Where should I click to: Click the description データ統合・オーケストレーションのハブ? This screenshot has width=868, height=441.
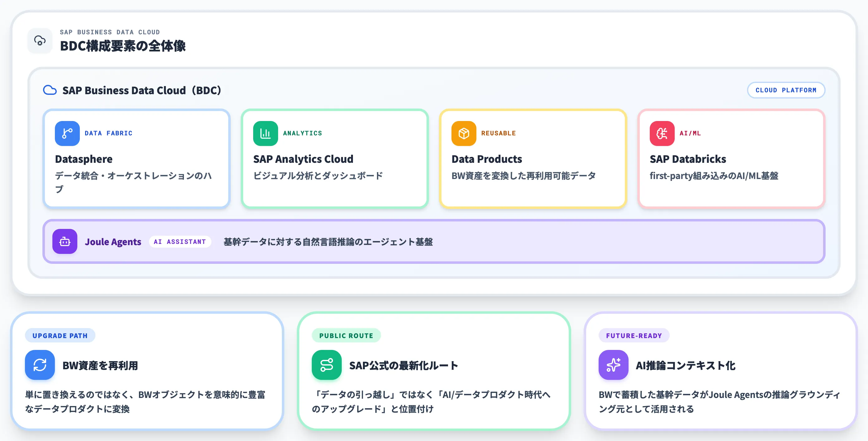coord(133,182)
